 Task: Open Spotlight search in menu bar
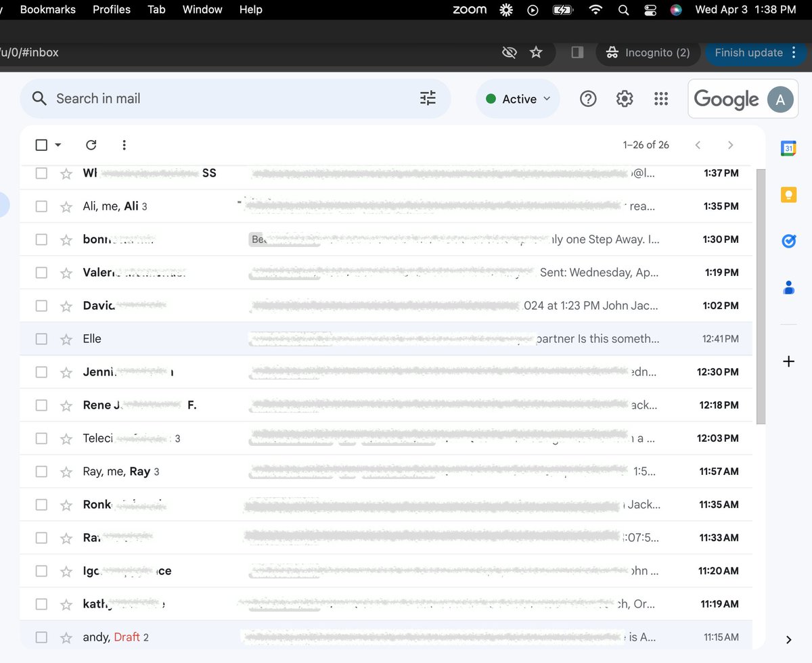pos(623,9)
